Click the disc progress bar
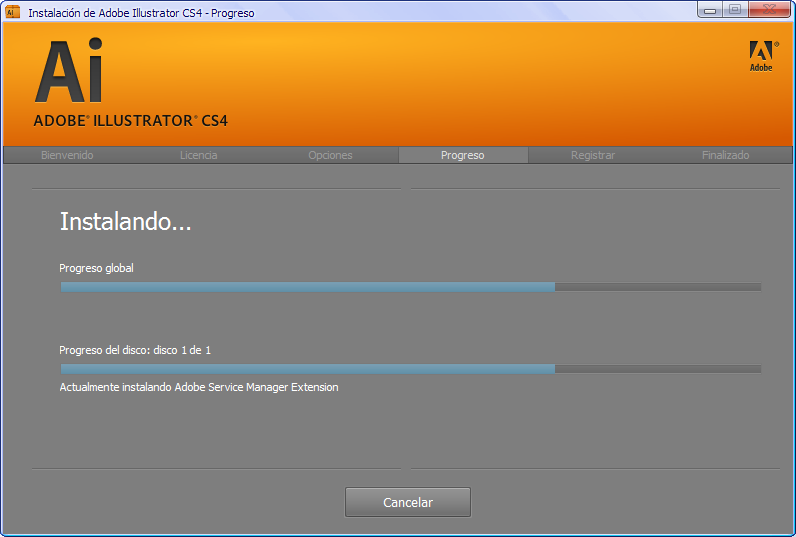The width and height of the screenshot is (796, 537). (411, 369)
